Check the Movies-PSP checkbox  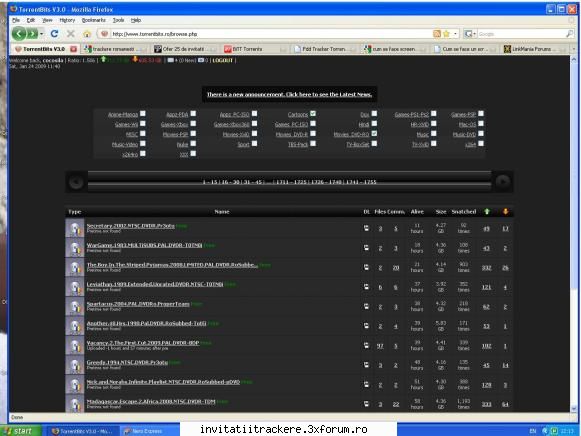(x=193, y=133)
